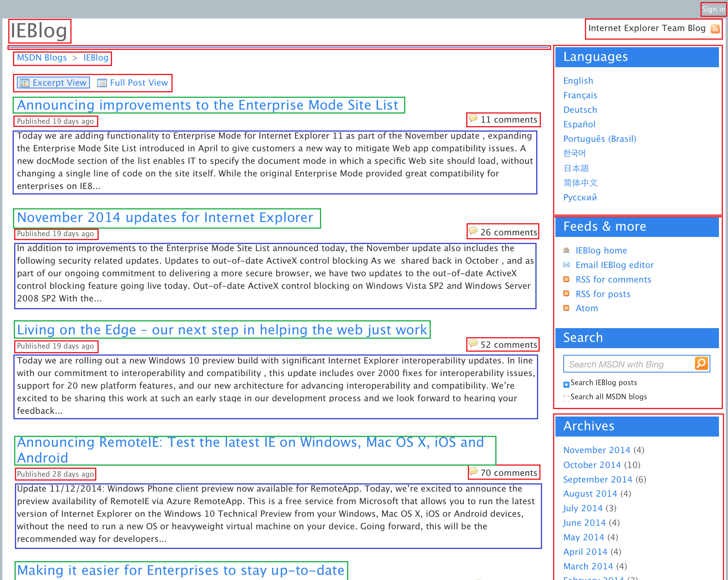Choose Português (Brasil) language
Screen dimensions: 728x580
coord(599,139)
